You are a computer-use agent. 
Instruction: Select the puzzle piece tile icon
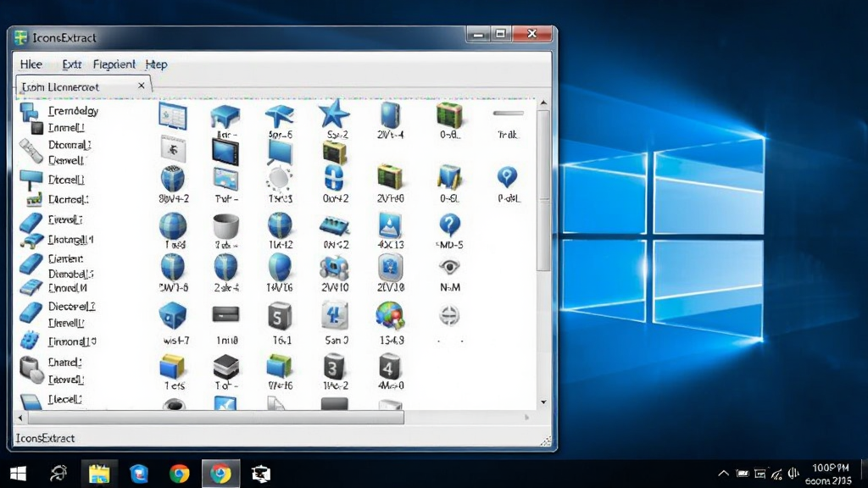point(390,269)
